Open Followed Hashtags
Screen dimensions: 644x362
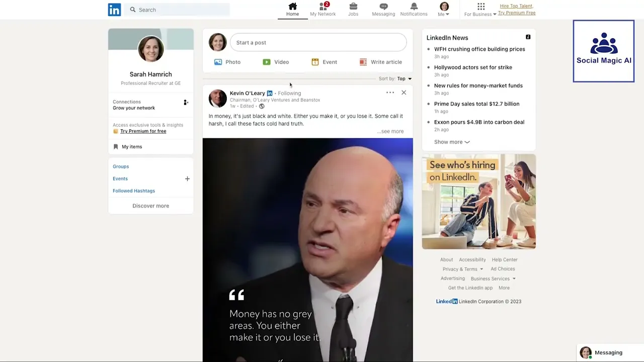click(x=134, y=191)
